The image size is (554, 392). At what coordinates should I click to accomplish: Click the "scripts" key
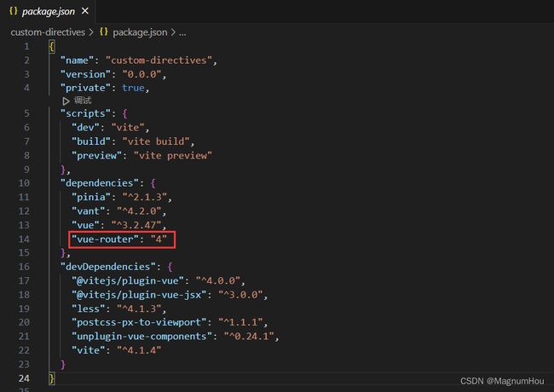coord(85,113)
